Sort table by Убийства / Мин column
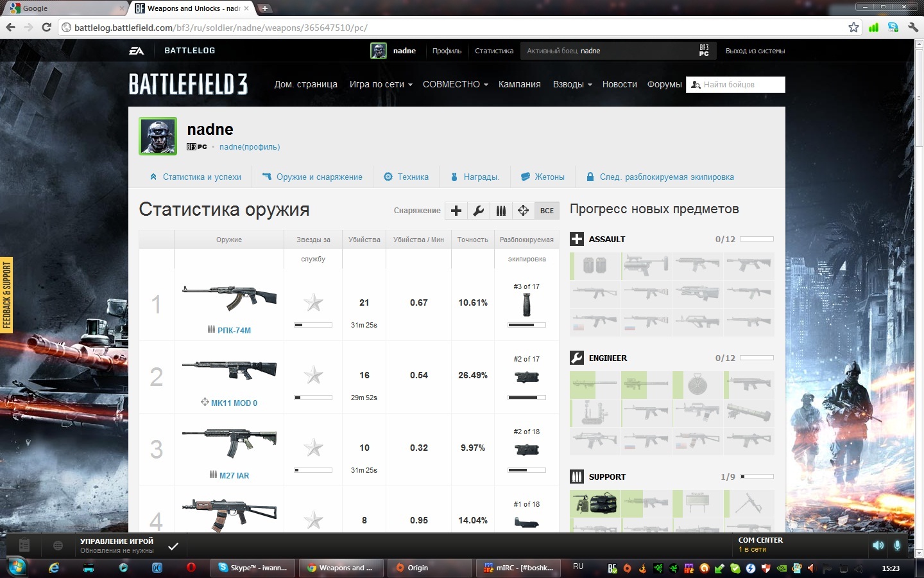The height and width of the screenshot is (578, 924). pyautogui.click(x=418, y=240)
